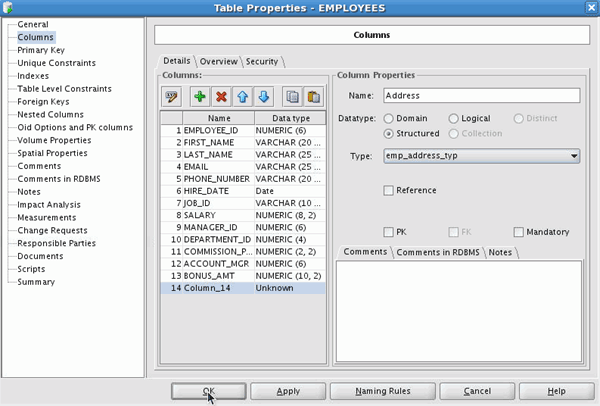Select Columns in the left tree
The width and height of the screenshot is (600, 406).
pos(36,37)
